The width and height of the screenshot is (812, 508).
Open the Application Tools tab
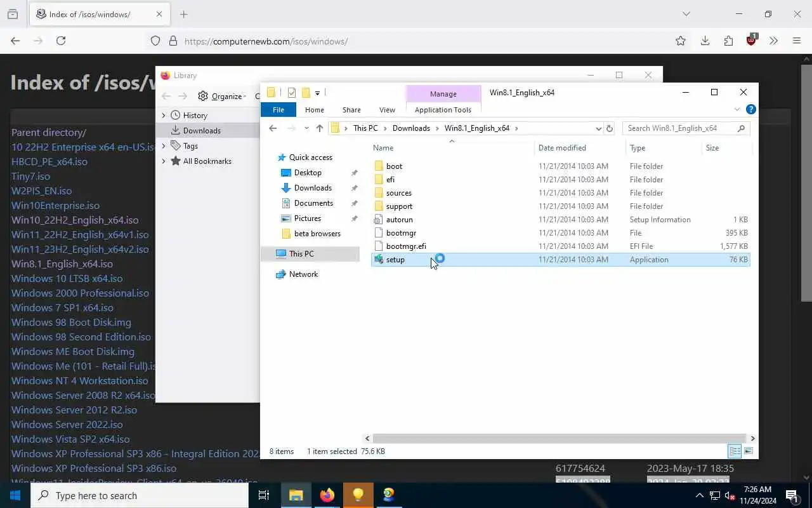443,110
